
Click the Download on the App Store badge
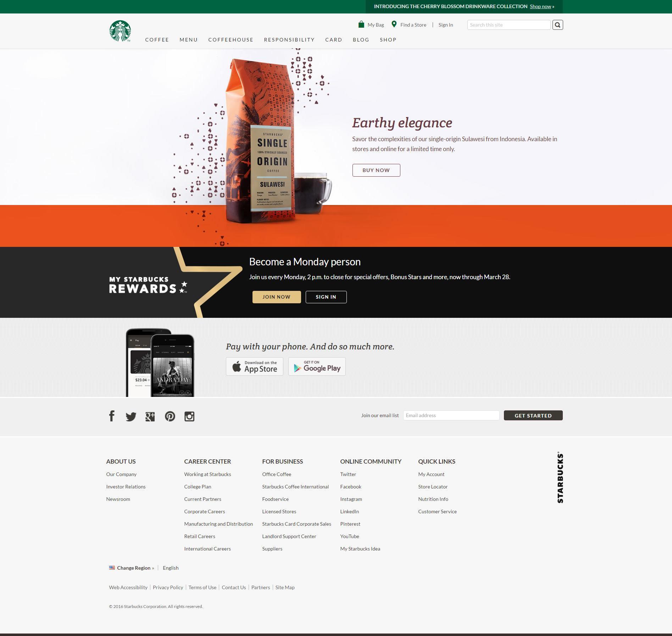(255, 366)
